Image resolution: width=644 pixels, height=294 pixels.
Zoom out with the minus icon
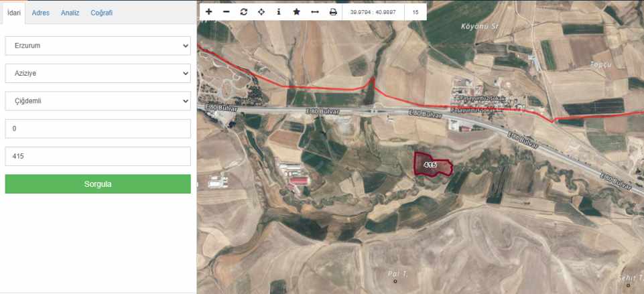click(227, 12)
